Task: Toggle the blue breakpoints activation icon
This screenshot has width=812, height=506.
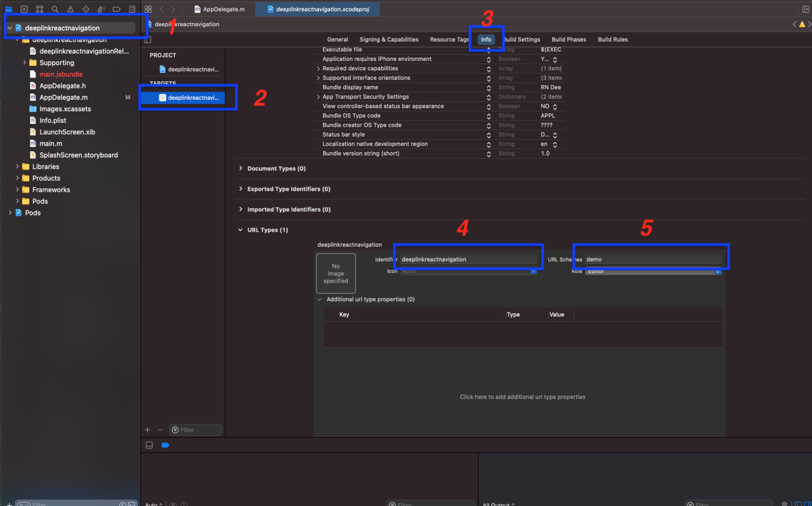Action: 165,445
